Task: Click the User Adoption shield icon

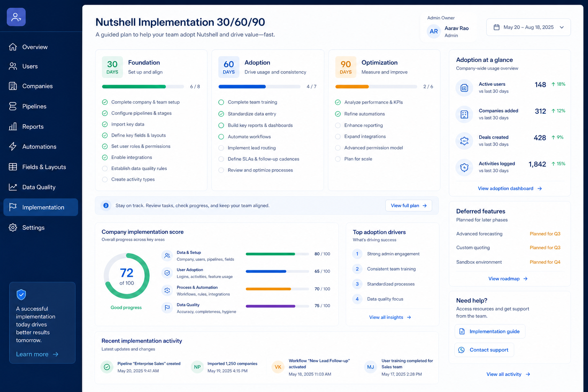Action: (167, 273)
